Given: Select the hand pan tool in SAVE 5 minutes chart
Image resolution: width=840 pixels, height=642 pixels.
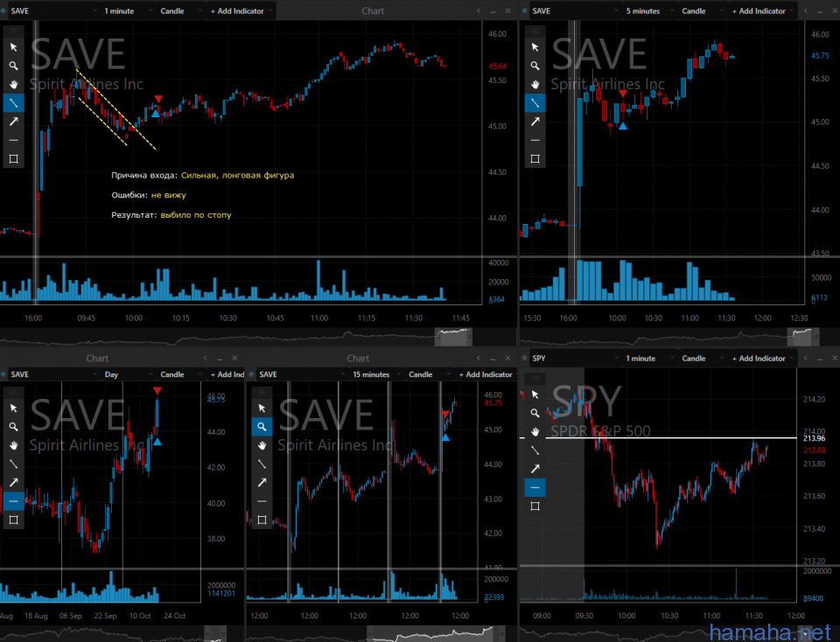Looking at the screenshot, I should click(x=535, y=84).
